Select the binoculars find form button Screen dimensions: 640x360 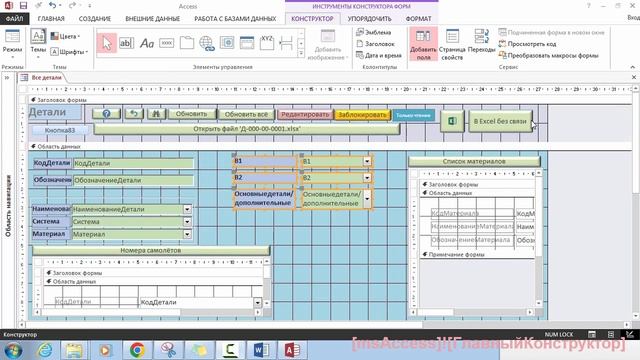156,114
